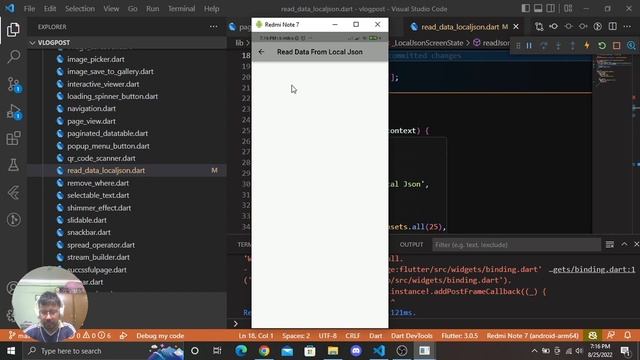Open the Explorer view in activity bar

coord(13,30)
